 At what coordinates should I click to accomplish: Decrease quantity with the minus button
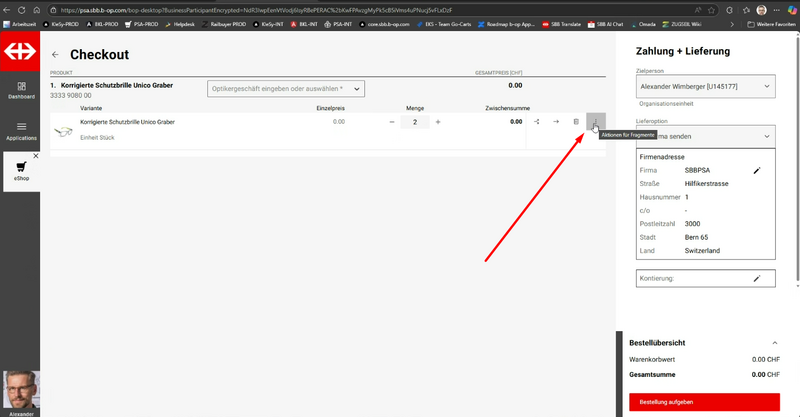click(x=392, y=122)
